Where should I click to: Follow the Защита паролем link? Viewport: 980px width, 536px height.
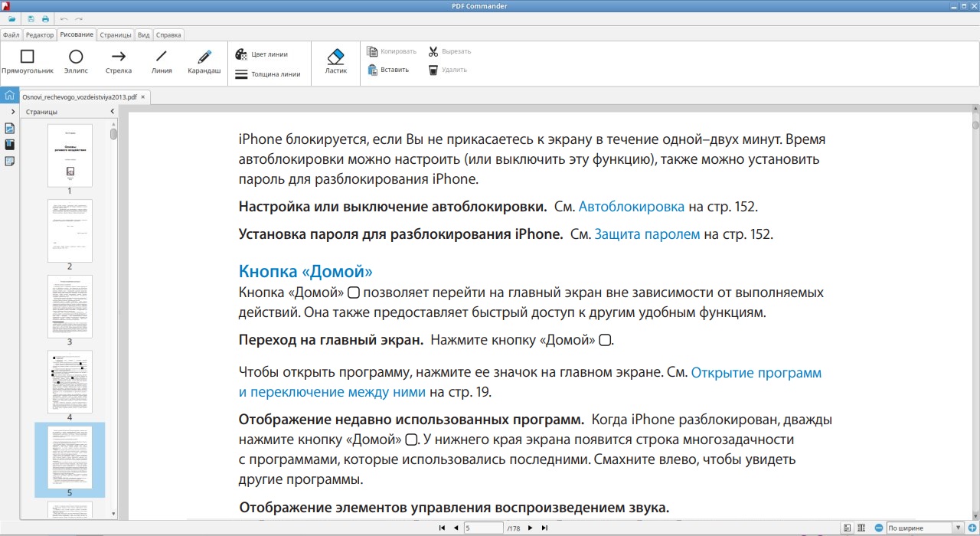click(648, 234)
